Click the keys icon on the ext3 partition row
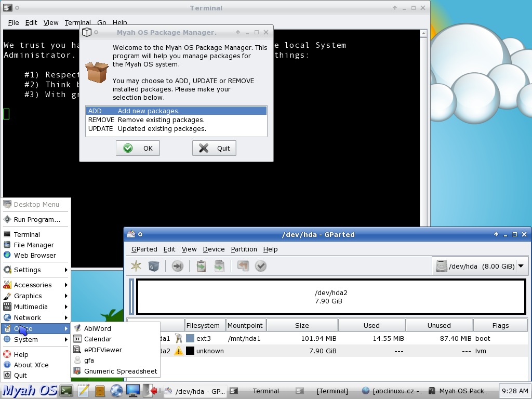 coord(179,338)
